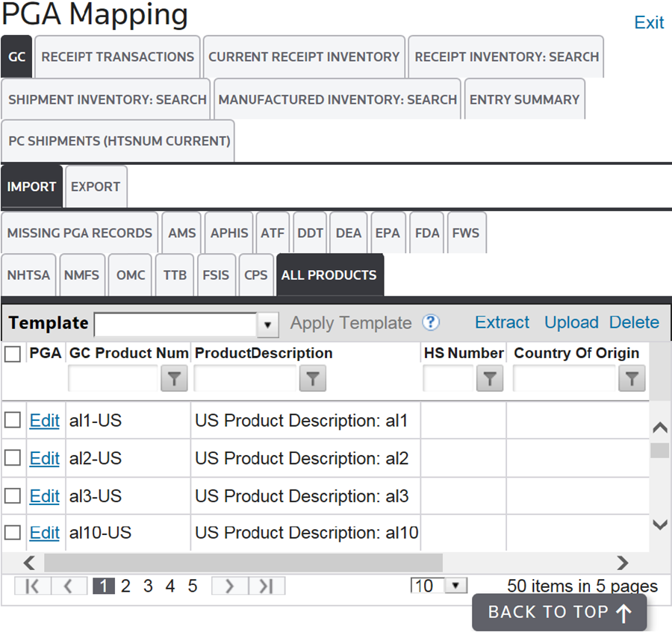Click the HS Number filter icon
Image resolution: width=672 pixels, height=632 pixels.
point(490,380)
